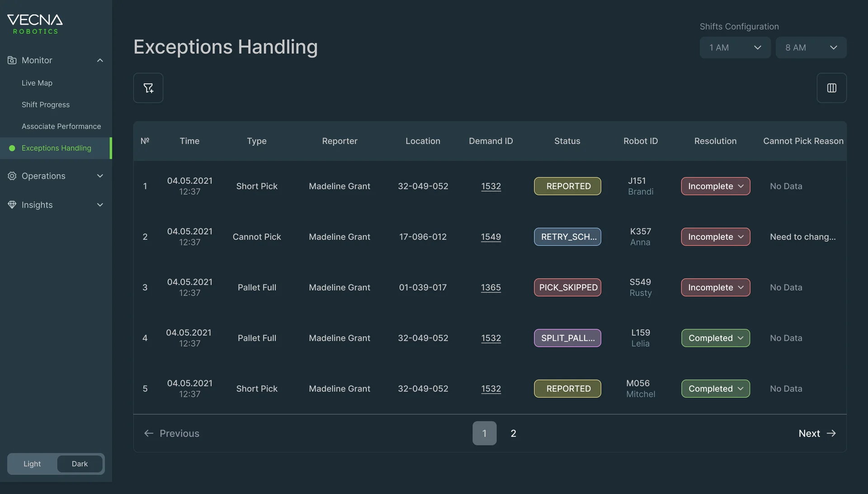Click the Insights diamond icon
The height and width of the screenshot is (494, 868).
pyautogui.click(x=12, y=205)
